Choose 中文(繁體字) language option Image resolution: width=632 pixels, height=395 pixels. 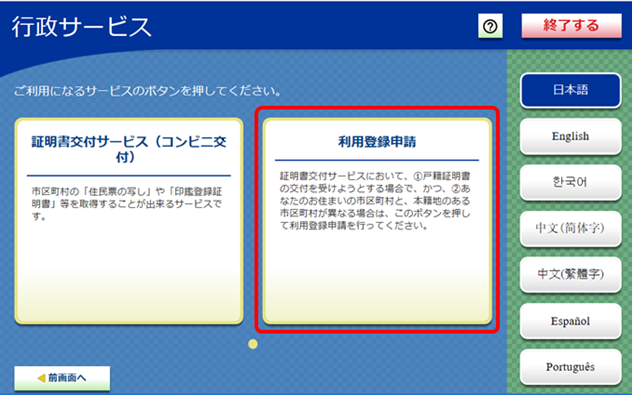(570, 274)
